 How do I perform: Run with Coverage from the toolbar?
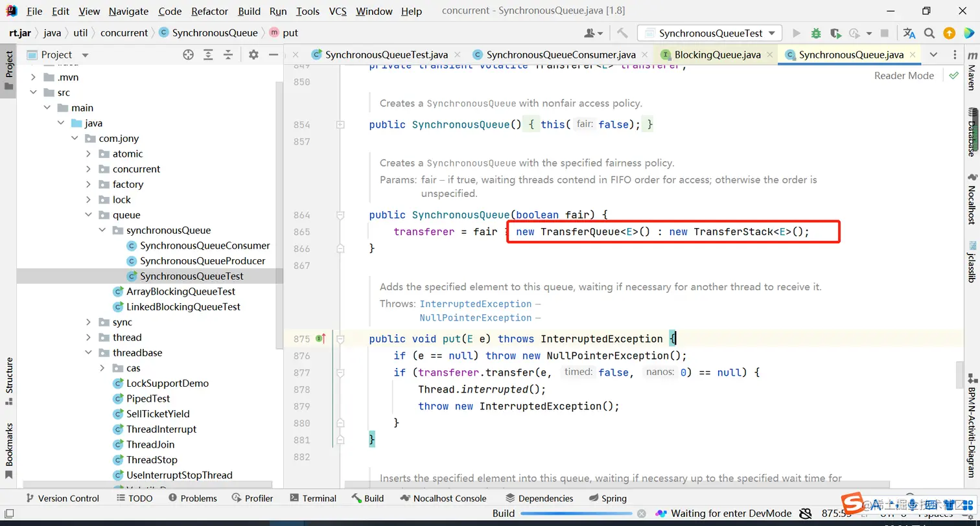click(835, 33)
